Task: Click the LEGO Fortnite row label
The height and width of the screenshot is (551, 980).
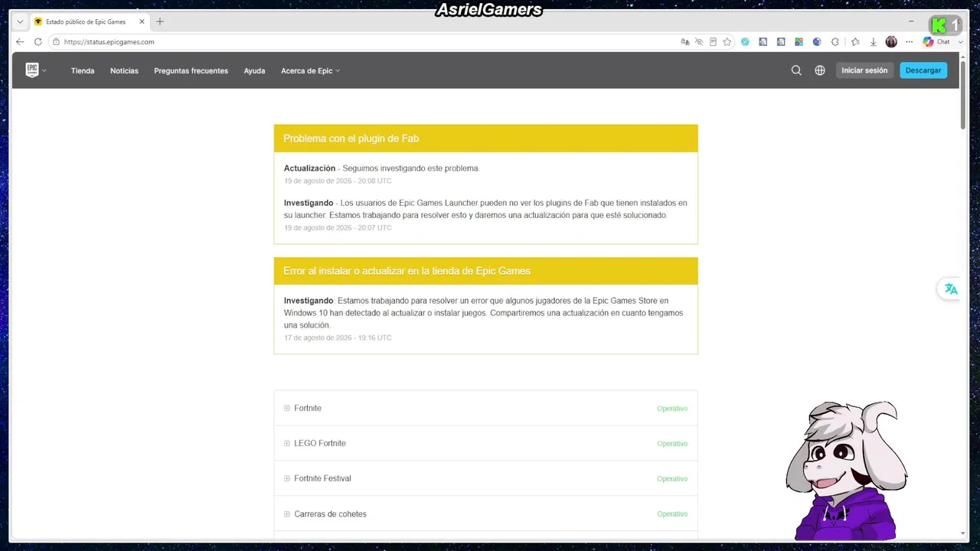Action: [x=320, y=443]
